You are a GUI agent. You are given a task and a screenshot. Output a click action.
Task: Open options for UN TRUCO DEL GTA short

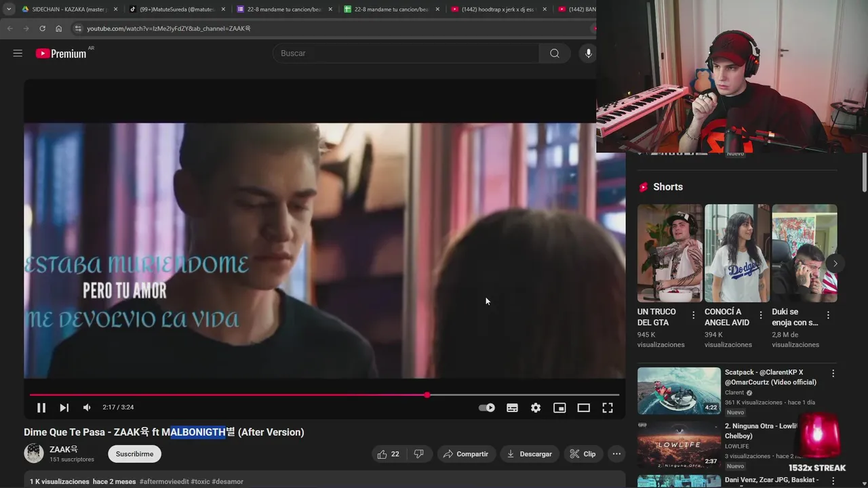pyautogui.click(x=693, y=315)
